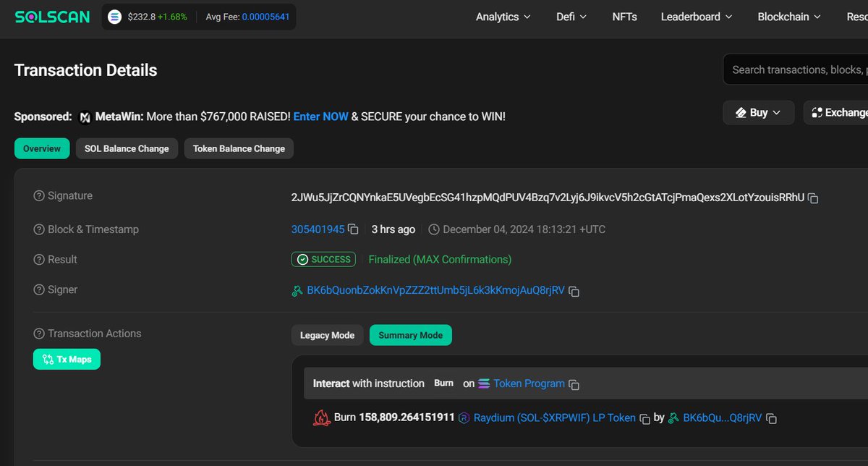
Task: Open block 305401945 link
Action: click(318, 229)
